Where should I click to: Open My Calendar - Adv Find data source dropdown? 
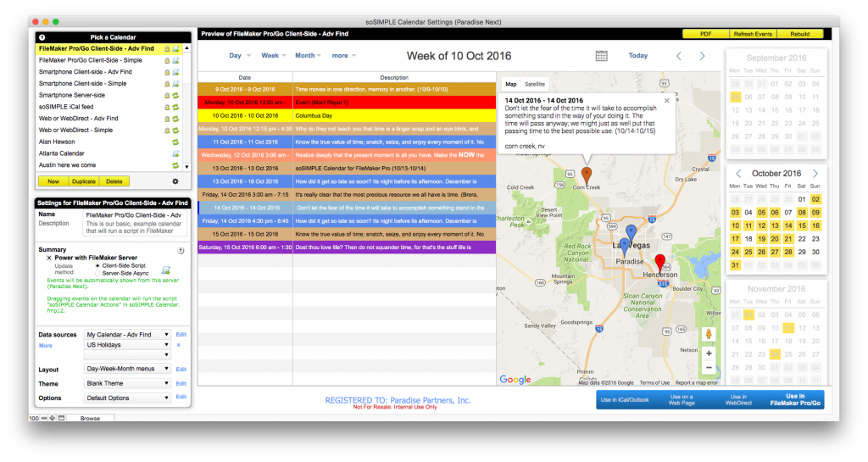tap(127, 335)
